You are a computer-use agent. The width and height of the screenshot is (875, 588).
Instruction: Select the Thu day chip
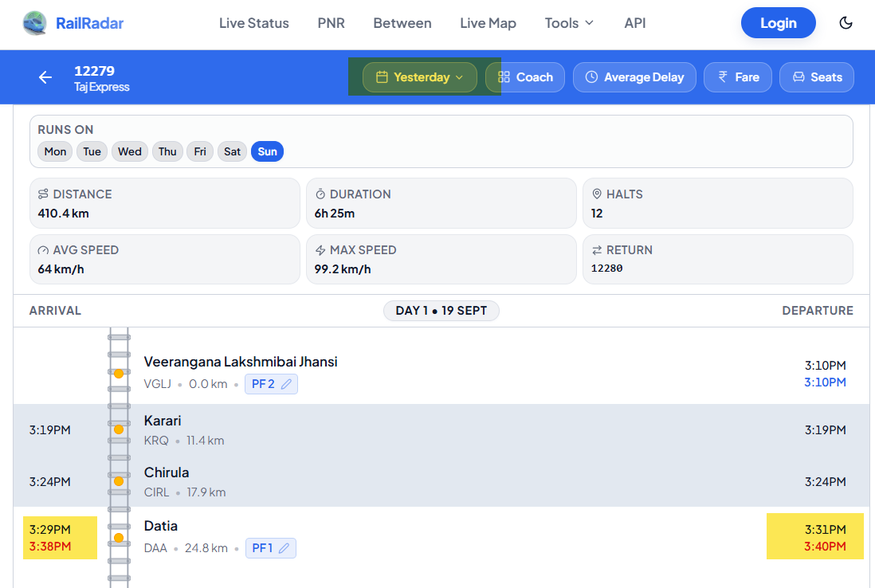[167, 151]
